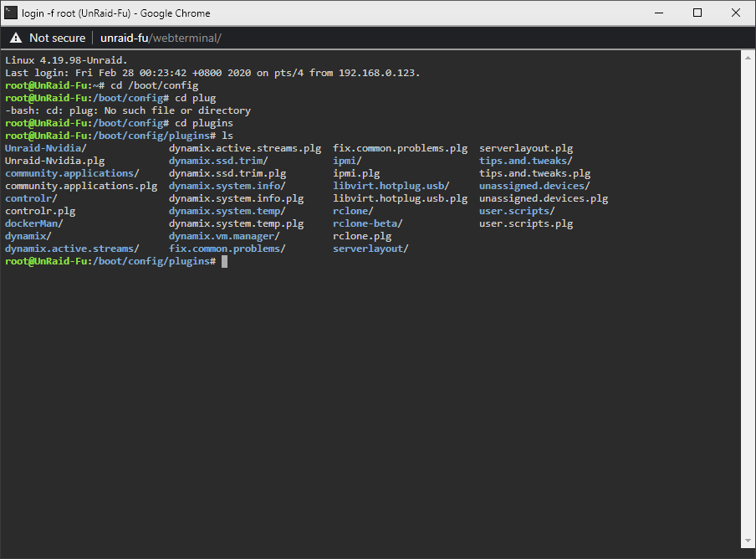Click the user.scripts.plg file name
This screenshot has width=756, height=559.
[x=526, y=223]
